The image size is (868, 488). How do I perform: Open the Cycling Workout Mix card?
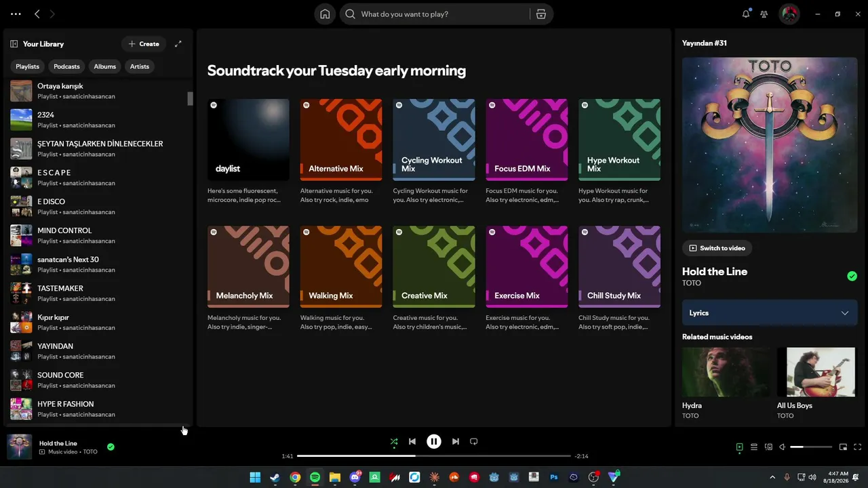coord(434,152)
